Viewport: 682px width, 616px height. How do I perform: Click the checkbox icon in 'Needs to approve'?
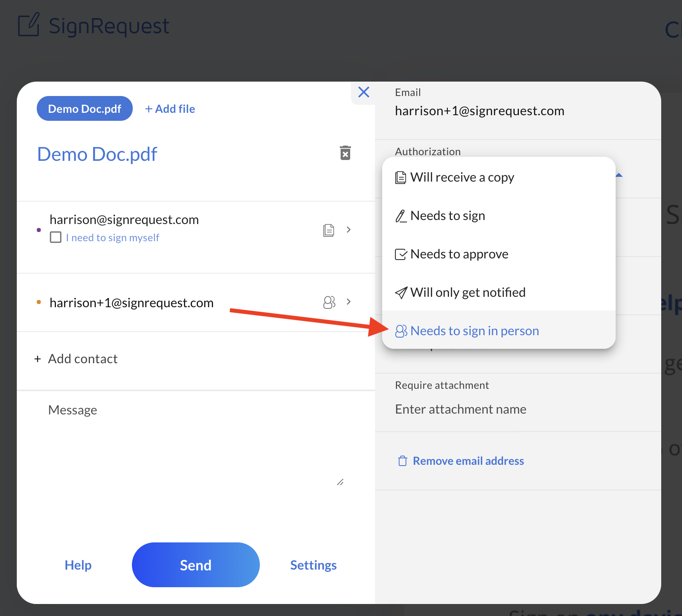(401, 254)
